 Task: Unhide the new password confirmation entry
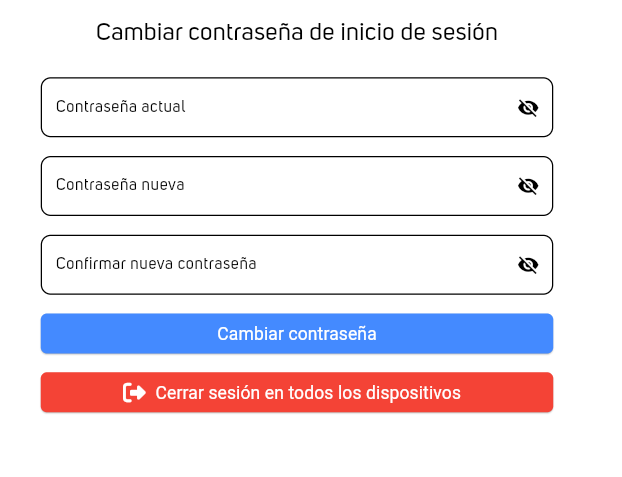[528, 265]
